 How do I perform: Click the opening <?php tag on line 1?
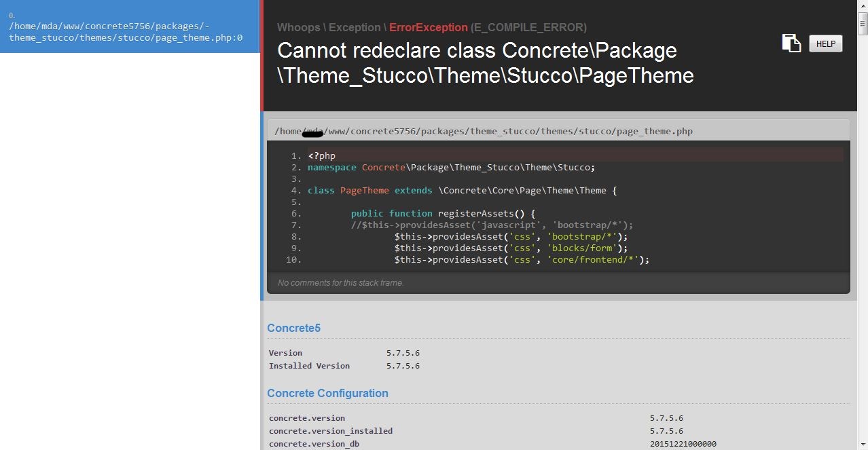point(321,155)
